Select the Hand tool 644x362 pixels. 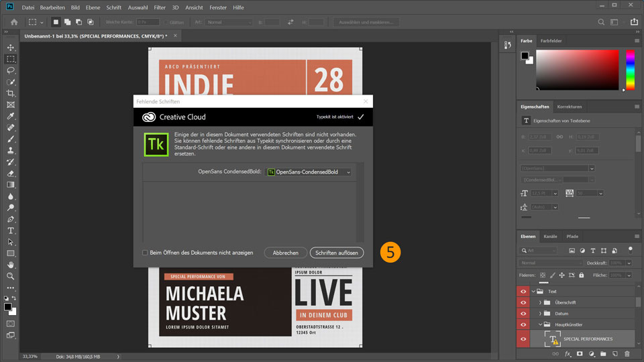(x=11, y=264)
